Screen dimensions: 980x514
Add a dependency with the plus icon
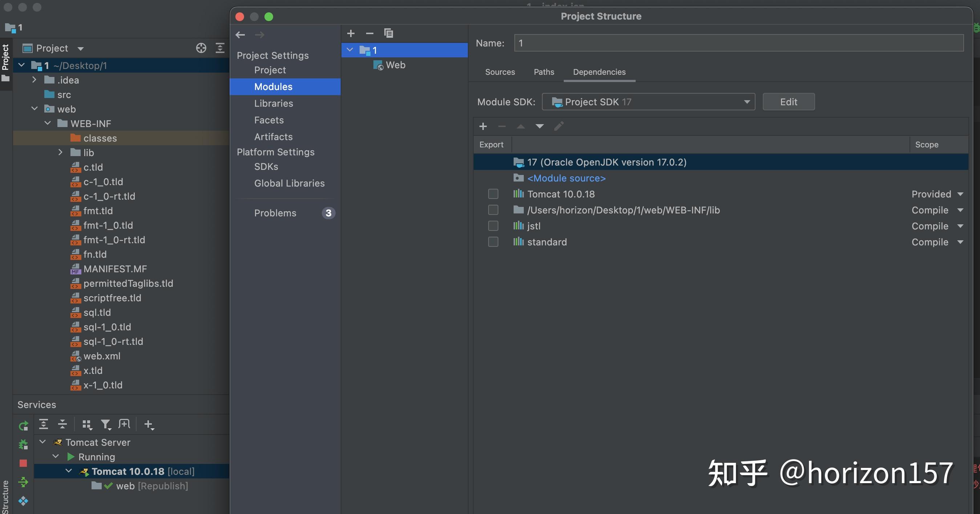click(483, 126)
